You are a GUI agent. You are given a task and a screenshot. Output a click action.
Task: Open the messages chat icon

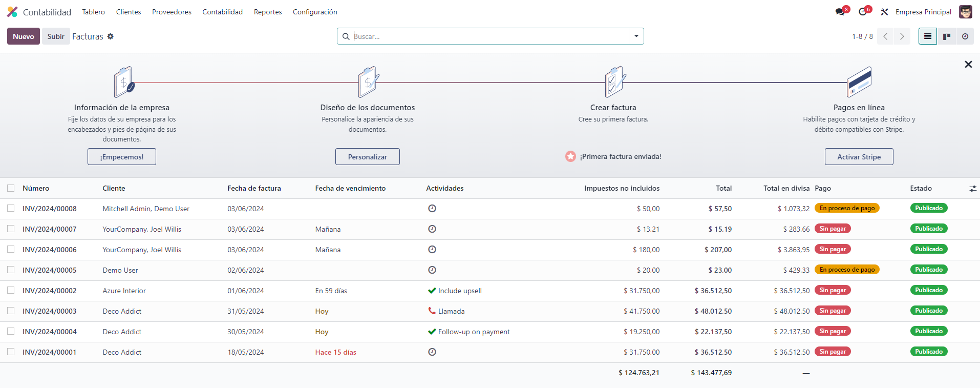[840, 12]
